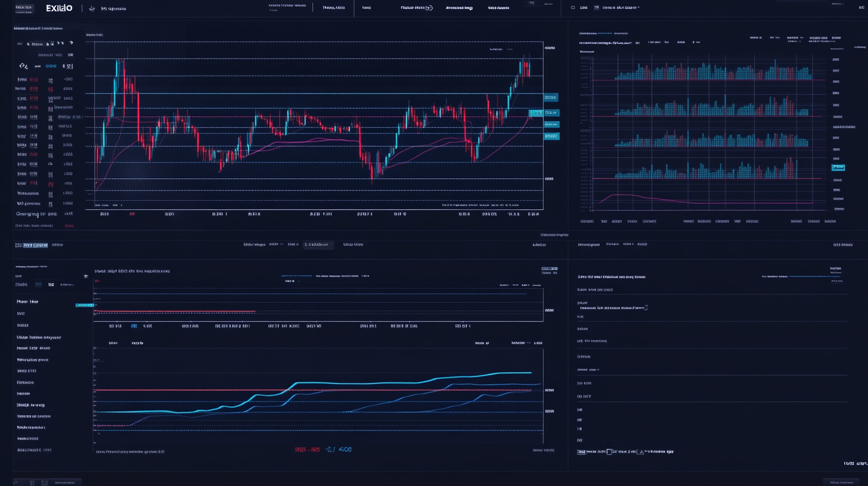Screen dimensions: 868x486
Task: Toggle the highlighted blue price label on the volume panel
Action: pos(838,167)
